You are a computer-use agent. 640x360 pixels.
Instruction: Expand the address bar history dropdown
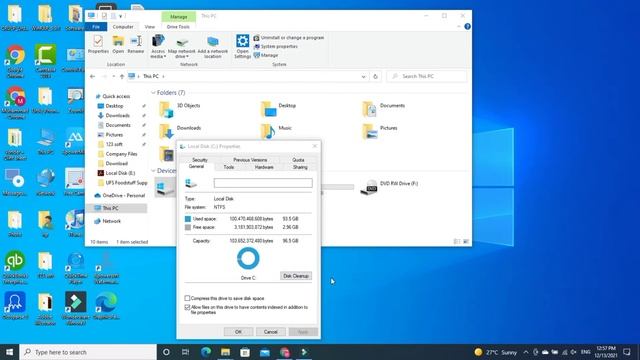tap(363, 76)
